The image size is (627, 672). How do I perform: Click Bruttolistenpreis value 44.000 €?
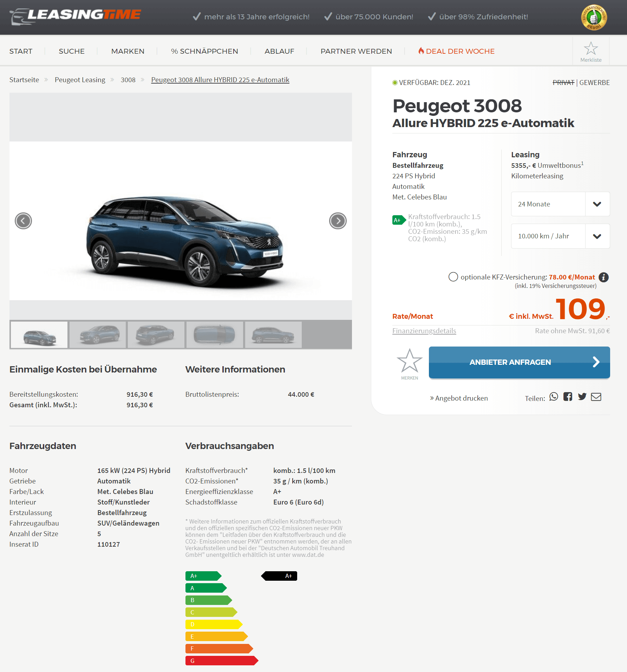(301, 394)
